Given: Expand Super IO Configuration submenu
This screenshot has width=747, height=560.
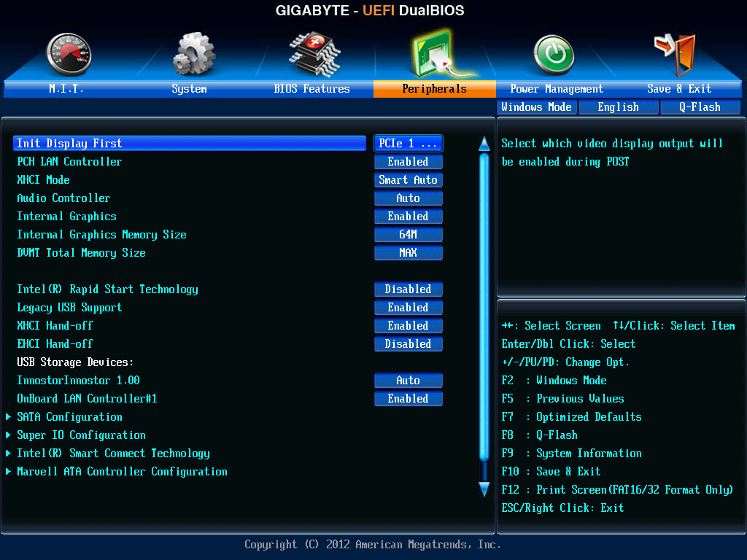Looking at the screenshot, I should [82, 435].
